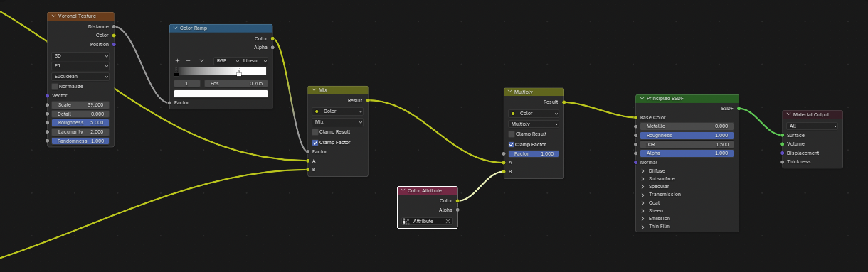This screenshot has height=272, width=868.
Task: Collapse the Color Ramp node
Action: (176, 28)
